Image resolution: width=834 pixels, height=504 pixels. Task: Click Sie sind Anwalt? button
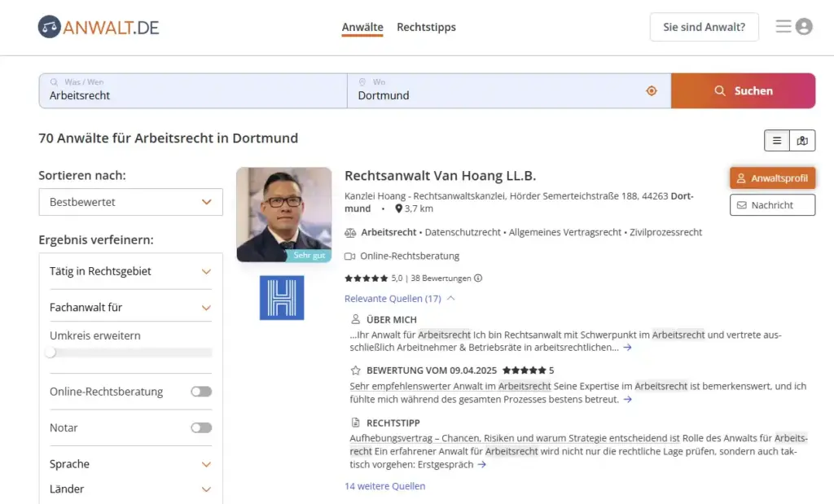coord(705,27)
